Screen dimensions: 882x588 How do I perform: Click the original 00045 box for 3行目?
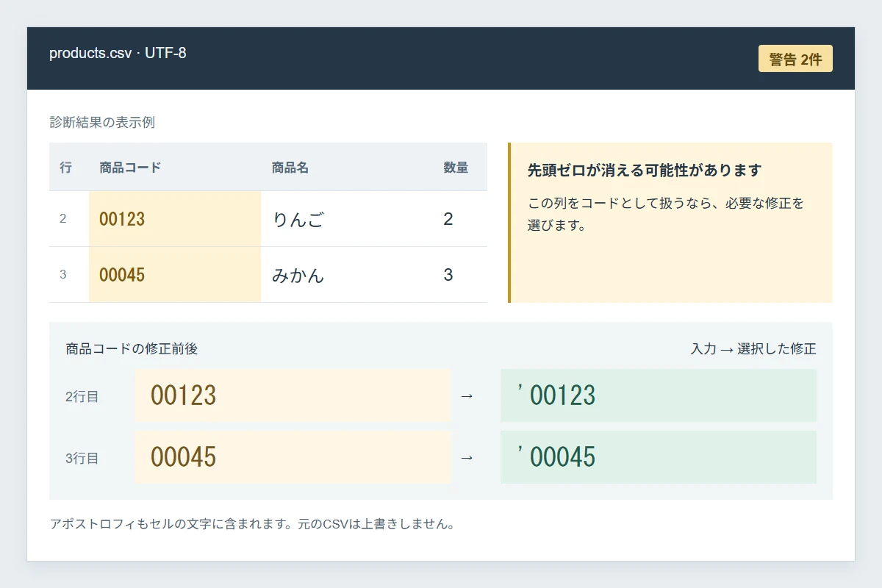(293, 457)
